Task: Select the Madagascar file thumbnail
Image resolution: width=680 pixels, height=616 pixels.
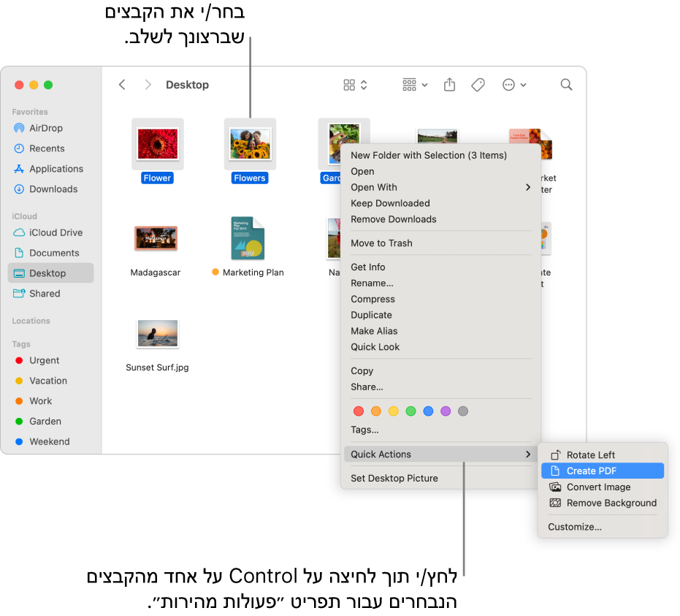Action: [156, 238]
